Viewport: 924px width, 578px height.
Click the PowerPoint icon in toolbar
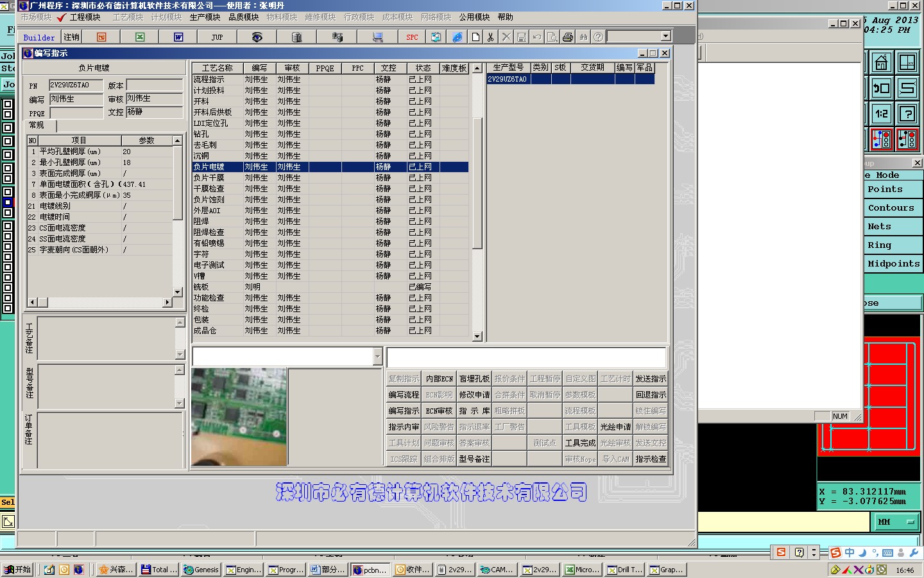tap(101, 37)
